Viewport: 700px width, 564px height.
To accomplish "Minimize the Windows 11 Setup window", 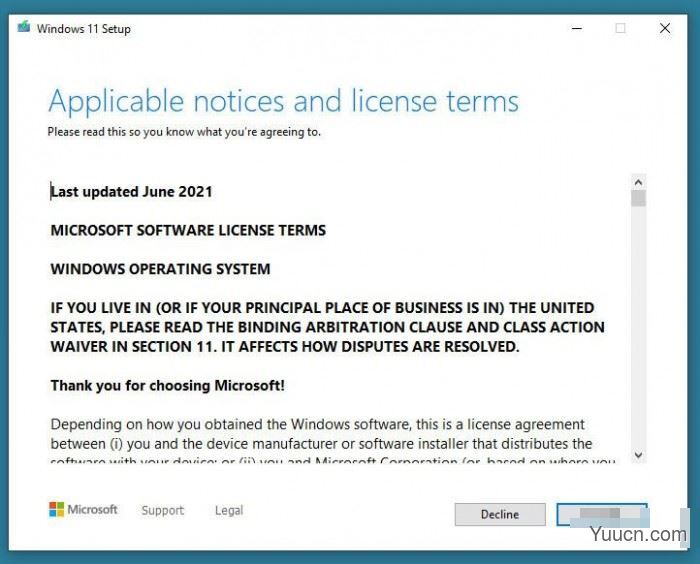I will point(577,28).
